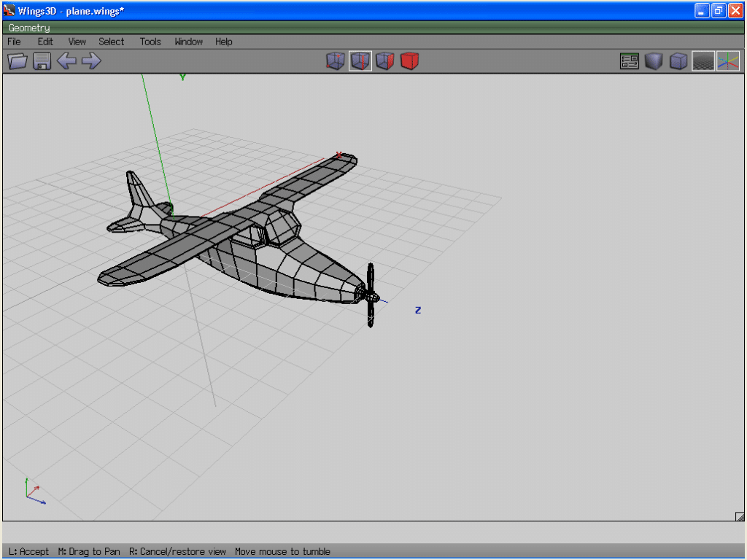Open the File menu
Viewport: 747px width, 560px height.
click(14, 42)
